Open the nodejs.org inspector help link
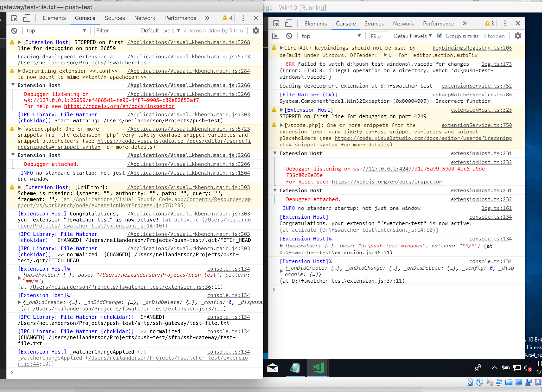542x392 pixels. (119, 106)
